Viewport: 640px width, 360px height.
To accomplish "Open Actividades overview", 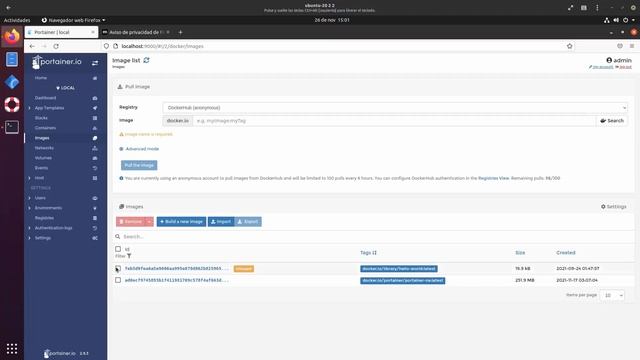I will [17, 20].
